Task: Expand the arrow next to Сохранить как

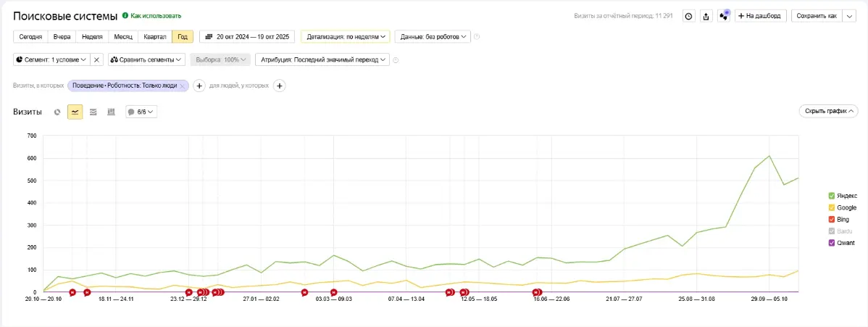Action: (x=850, y=16)
